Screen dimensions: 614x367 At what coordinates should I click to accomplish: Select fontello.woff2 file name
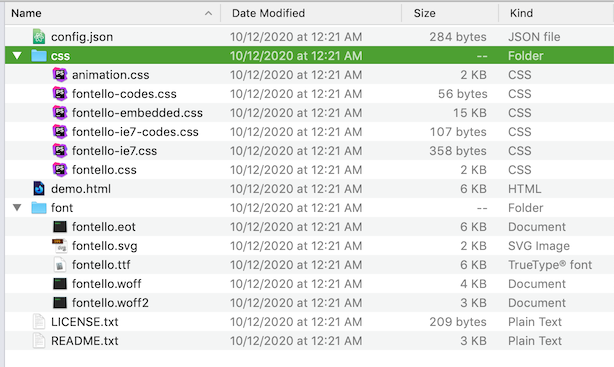[110, 302]
